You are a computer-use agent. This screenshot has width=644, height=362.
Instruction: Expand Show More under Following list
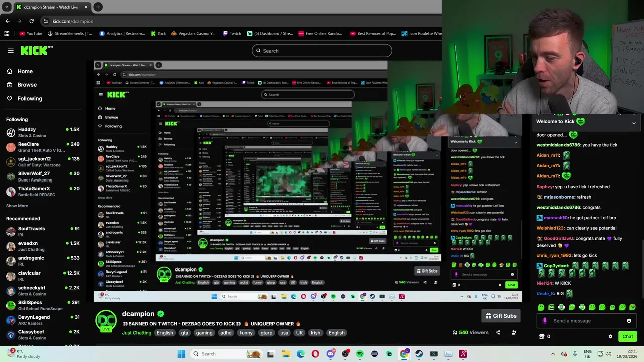coord(17,206)
